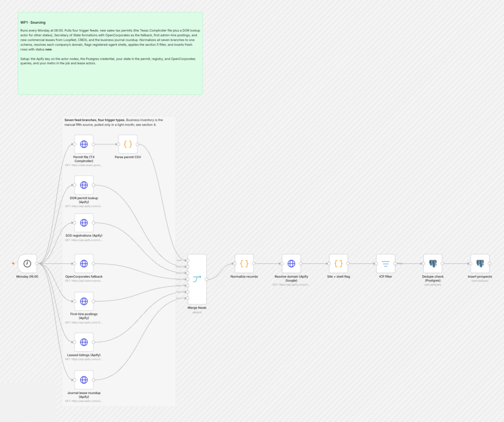Viewport: 504px width, 422px height.
Task: Click the 'Insert prospects' label text
Action: click(480, 276)
